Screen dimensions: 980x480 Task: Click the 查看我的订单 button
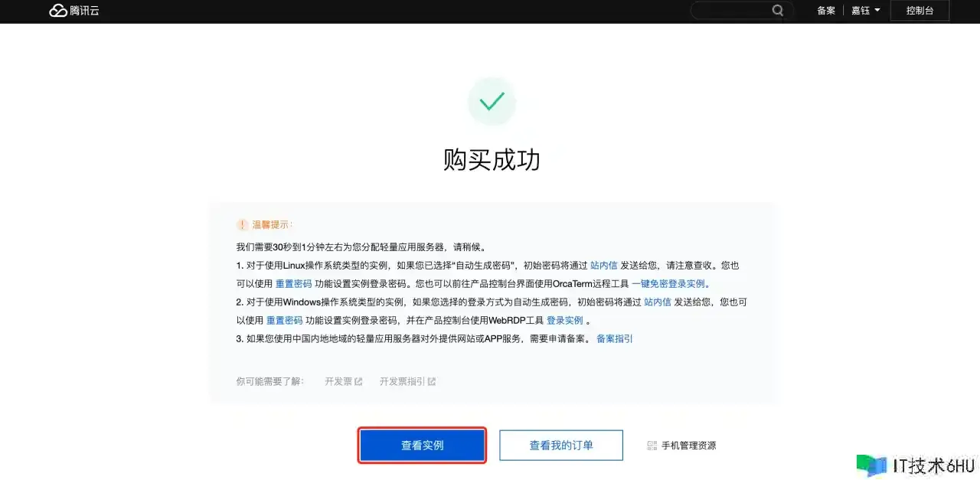coord(561,445)
